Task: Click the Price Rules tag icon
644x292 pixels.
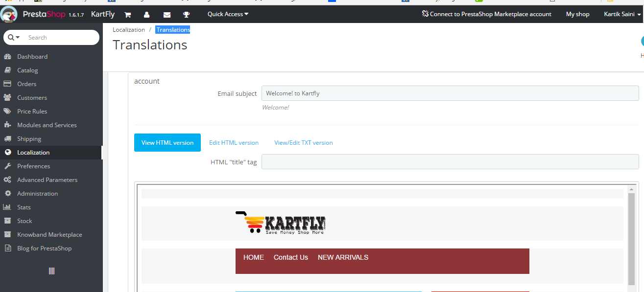Action: pyautogui.click(x=7, y=112)
